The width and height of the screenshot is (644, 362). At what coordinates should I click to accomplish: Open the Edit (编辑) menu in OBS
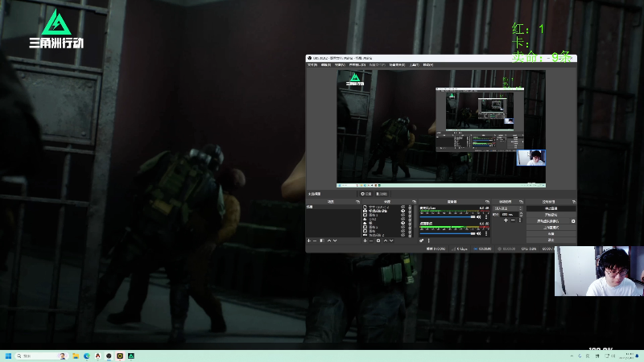click(326, 64)
